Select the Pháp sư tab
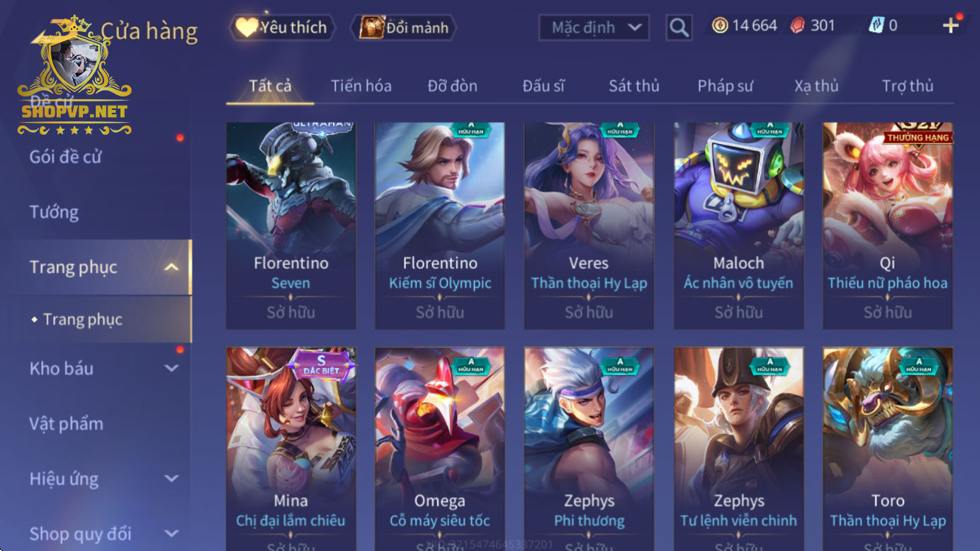This screenshot has height=551, width=980. (x=725, y=86)
